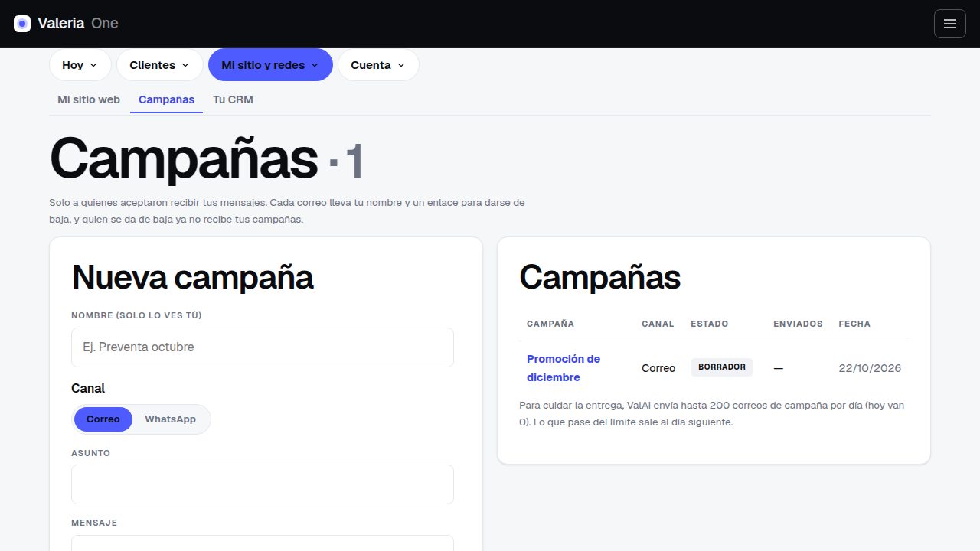Switch to the Mi sitio web tab
Viewport: 980px width, 551px height.
[89, 99]
